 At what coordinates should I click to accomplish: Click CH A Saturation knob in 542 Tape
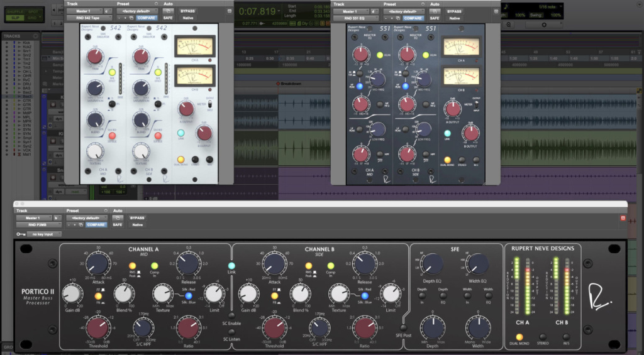[95, 88]
